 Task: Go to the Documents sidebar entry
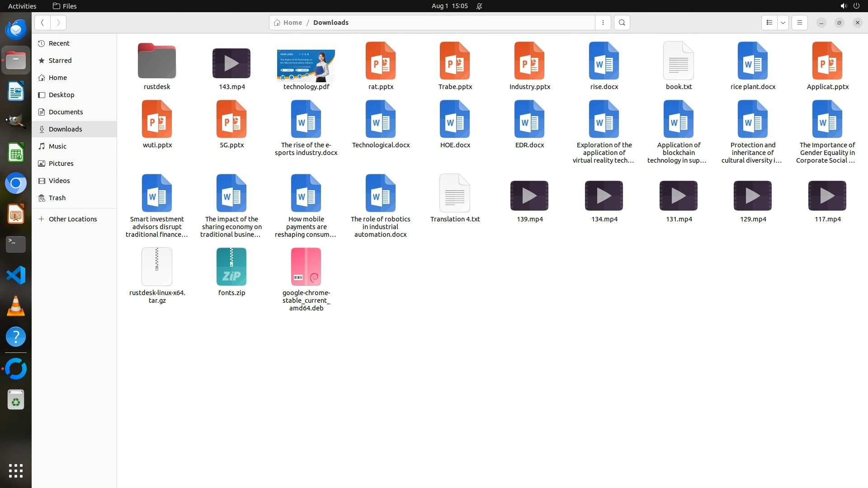point(66,112)
